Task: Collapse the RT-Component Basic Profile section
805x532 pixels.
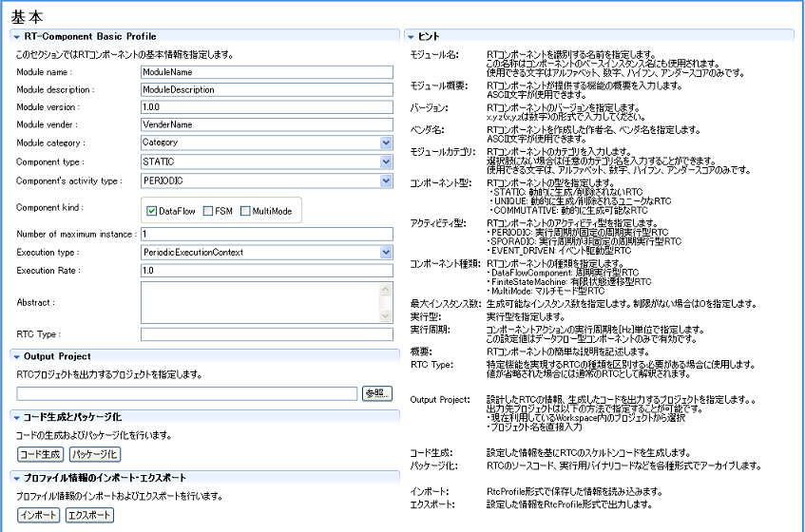Action: [16, 37]
